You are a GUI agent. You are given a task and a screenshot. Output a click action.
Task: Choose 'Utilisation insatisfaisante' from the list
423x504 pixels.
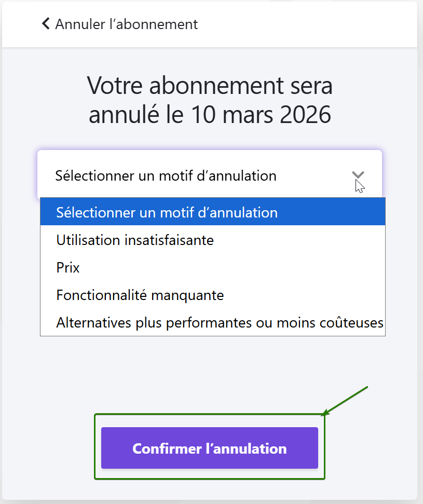coord(135,240)
